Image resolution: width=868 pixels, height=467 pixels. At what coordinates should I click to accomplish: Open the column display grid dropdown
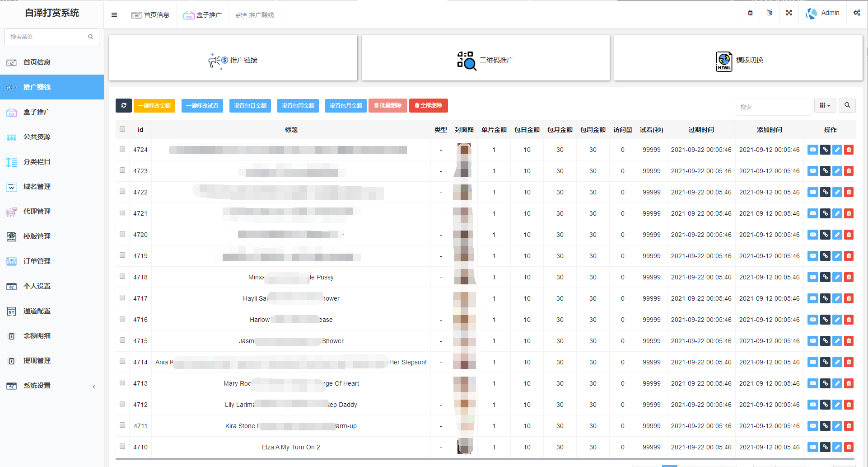825,105
